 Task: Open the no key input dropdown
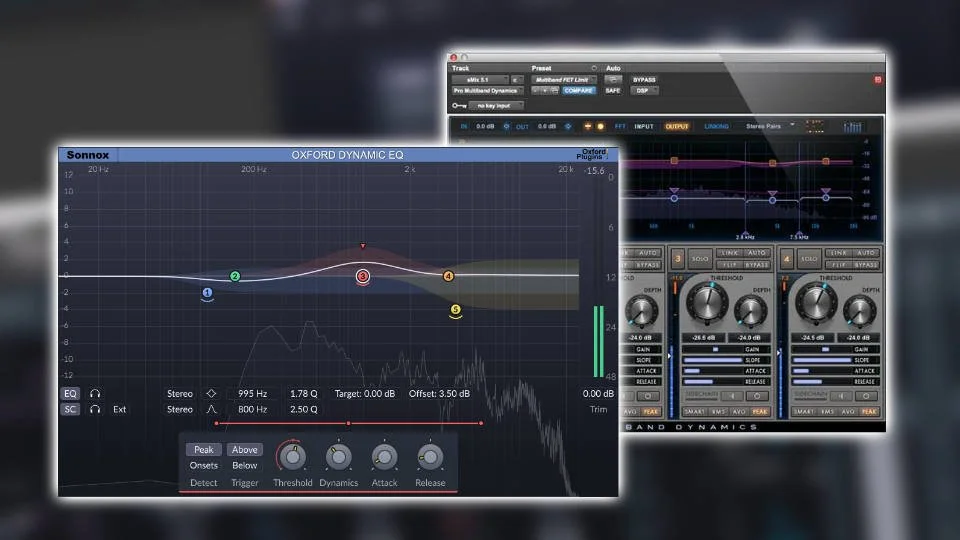(x=496, y=106)
